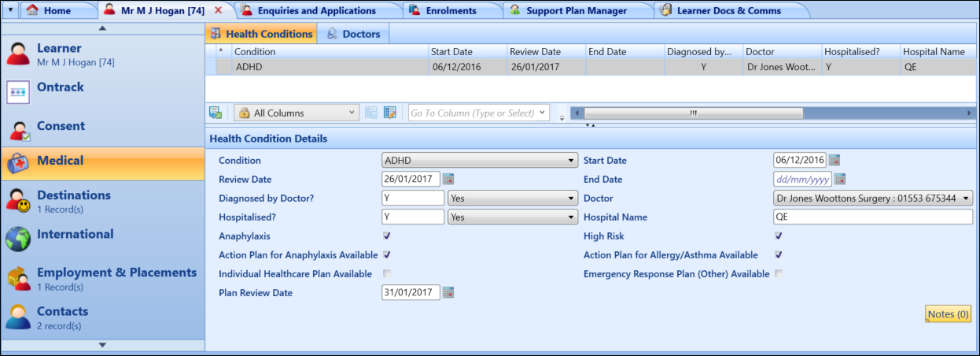Screen dimensions: 980x356
Task: Open the Employment & Placements icon
Action: [x=18, y=278]
